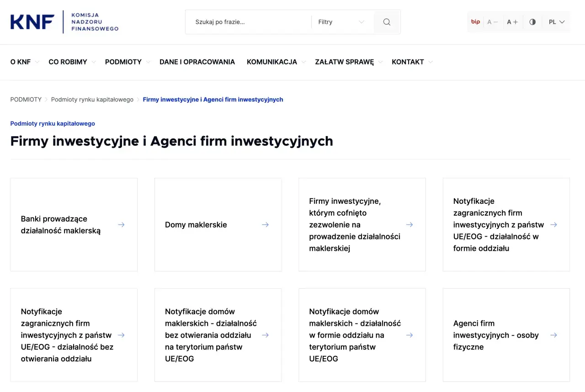Viewport: 585px width, 392px height.
Task: Click chevron next to KOMUNIKACJA
Action: coord(303,62)
